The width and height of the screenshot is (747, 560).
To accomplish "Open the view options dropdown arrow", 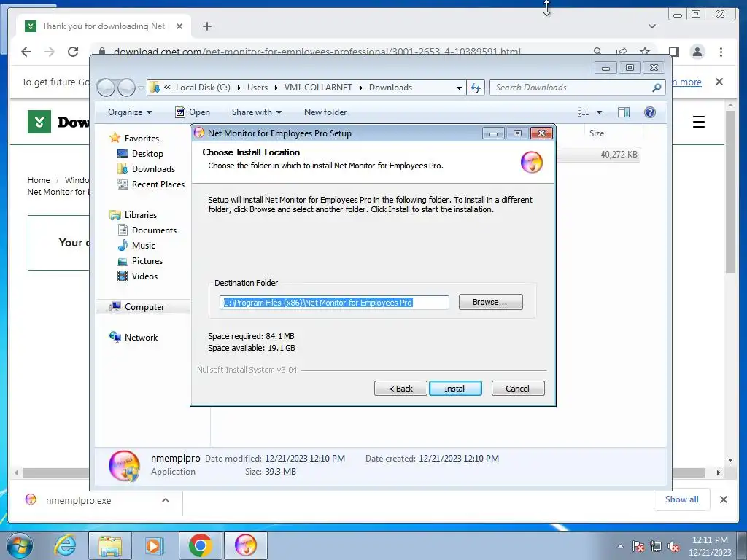I will (x=600, y=112).
